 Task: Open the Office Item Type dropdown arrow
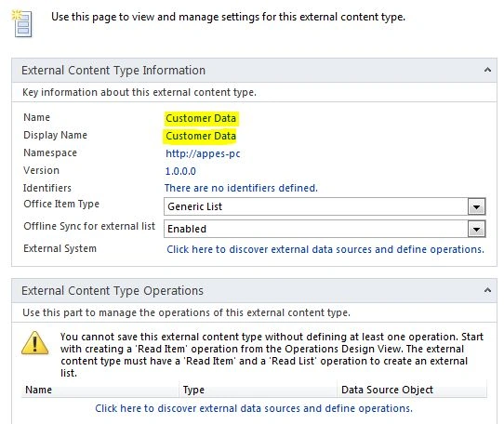[x=476, y=206]
